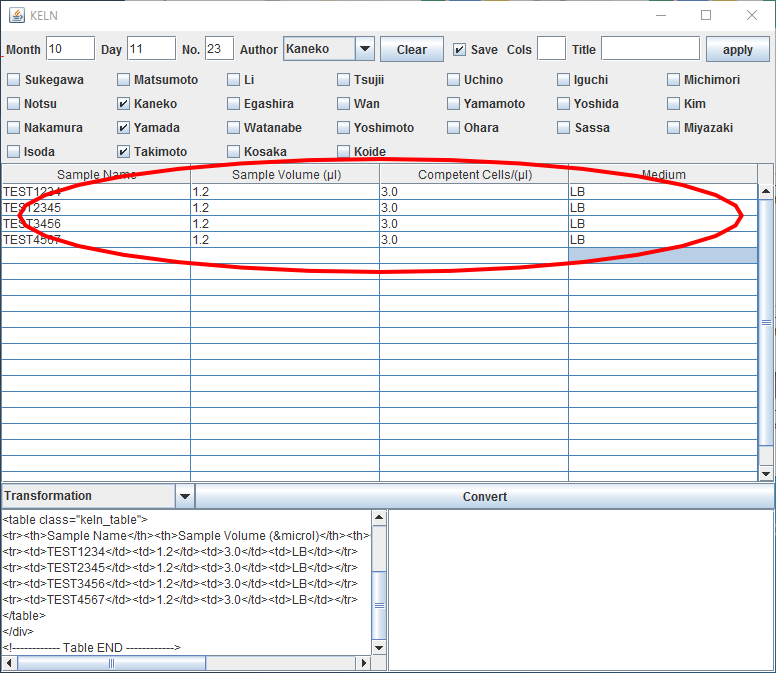The width and height of the screenshot is (776, 673).
Task: Check the Uchino checkbox
Action: [453, 80]
